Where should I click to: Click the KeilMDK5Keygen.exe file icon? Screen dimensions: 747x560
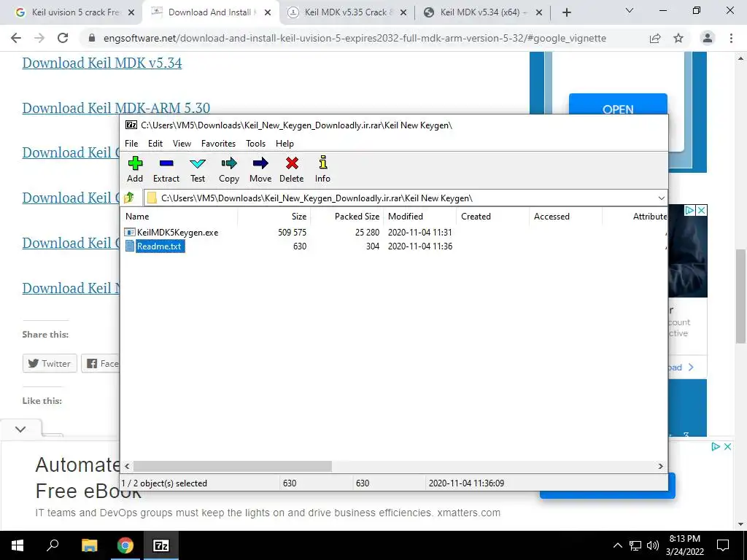pyautogui.click(x=130, y=233)
